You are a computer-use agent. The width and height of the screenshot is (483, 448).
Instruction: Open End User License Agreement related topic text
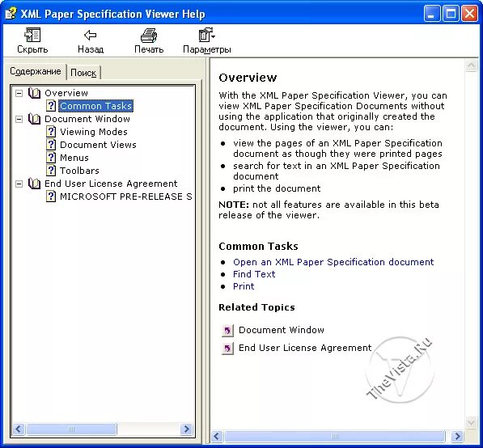point(305,348)
